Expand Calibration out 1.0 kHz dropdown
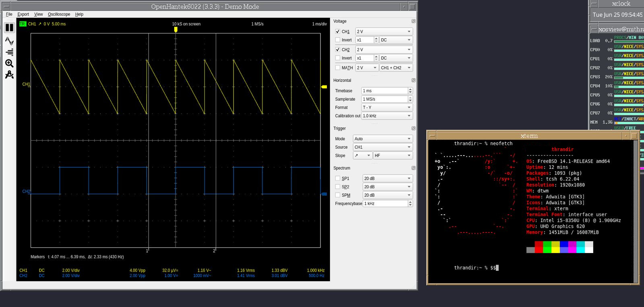Image resolution: width=644 pixels, height=307 pixels. pyautogui.click(x=387, y=116)
